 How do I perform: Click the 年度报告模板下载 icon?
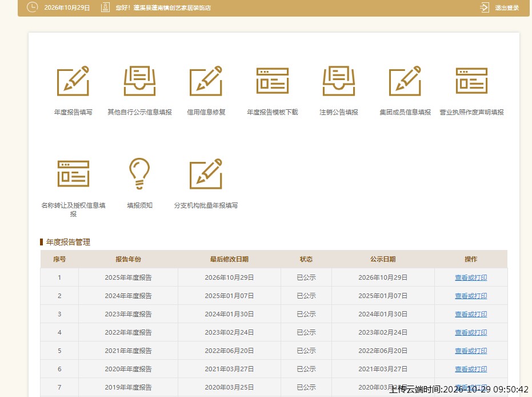tap(273, 81)
